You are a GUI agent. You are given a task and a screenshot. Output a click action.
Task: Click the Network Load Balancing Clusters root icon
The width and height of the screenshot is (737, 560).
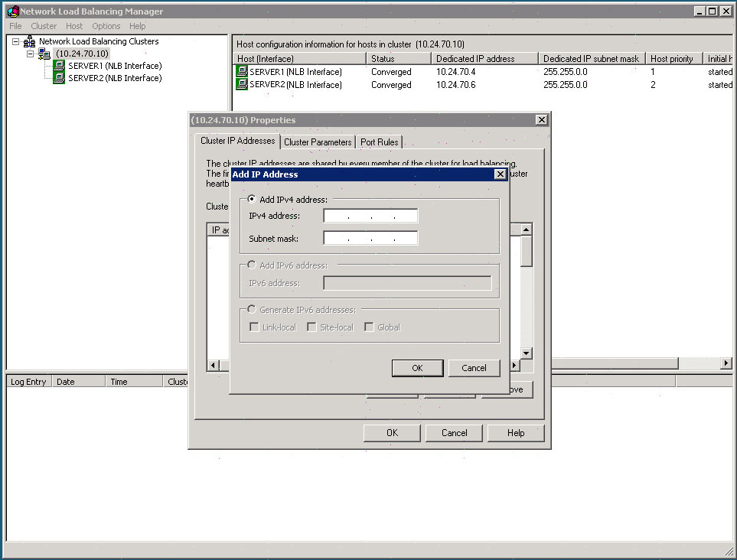point(29,41)
